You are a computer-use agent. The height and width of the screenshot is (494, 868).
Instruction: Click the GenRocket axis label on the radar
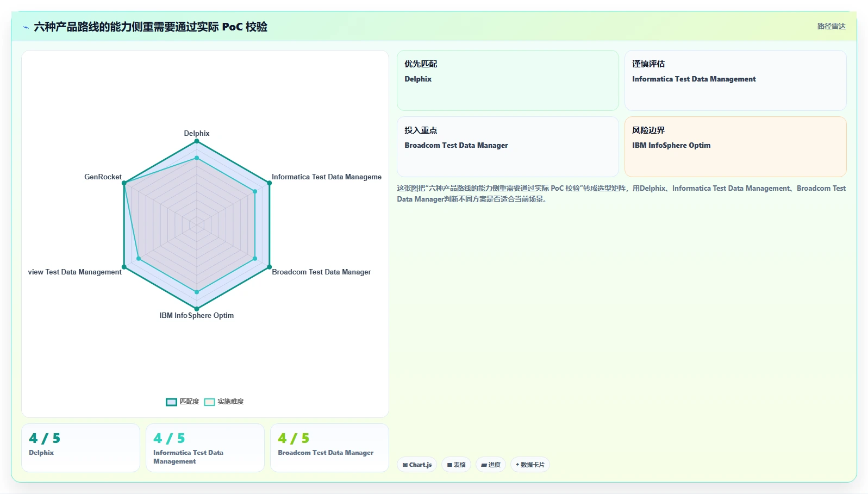[x=103, y=177]
